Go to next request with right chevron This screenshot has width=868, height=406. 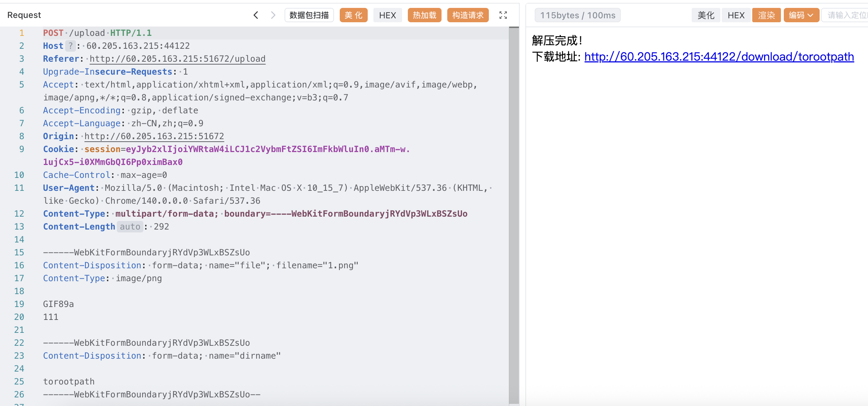[x=273, y=15]
